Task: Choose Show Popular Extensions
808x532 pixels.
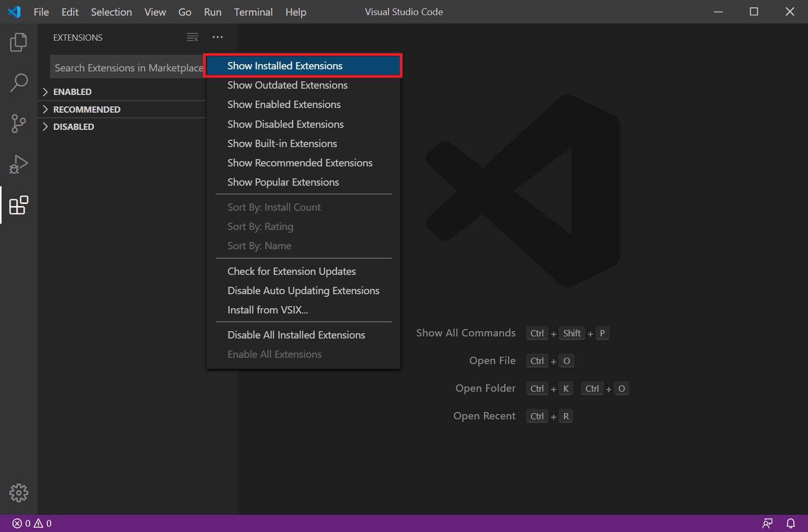Action: click(303, 182)
